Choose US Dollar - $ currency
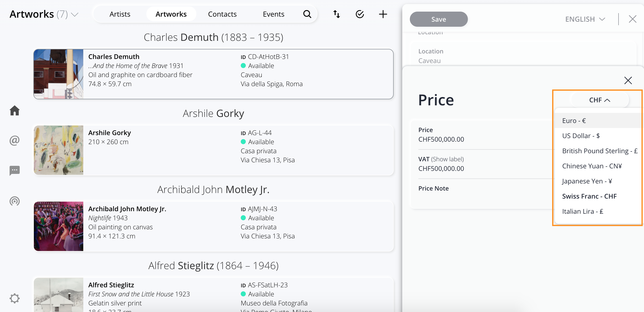This screenshot has height=312, width=644. point(599,136)
